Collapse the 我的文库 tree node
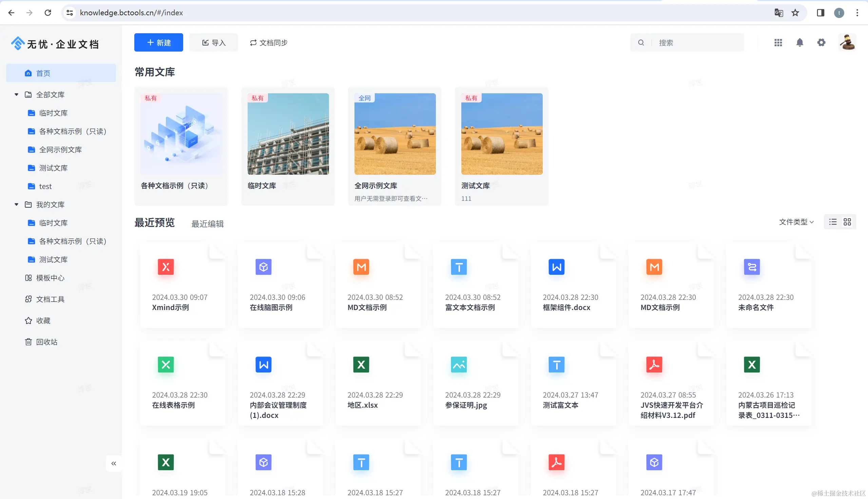 16,205
